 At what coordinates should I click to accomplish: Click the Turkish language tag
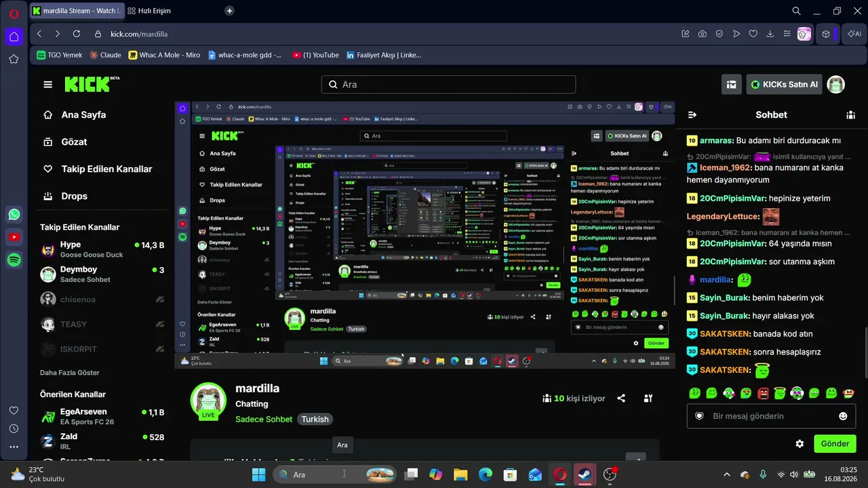[x=315, y=420]
